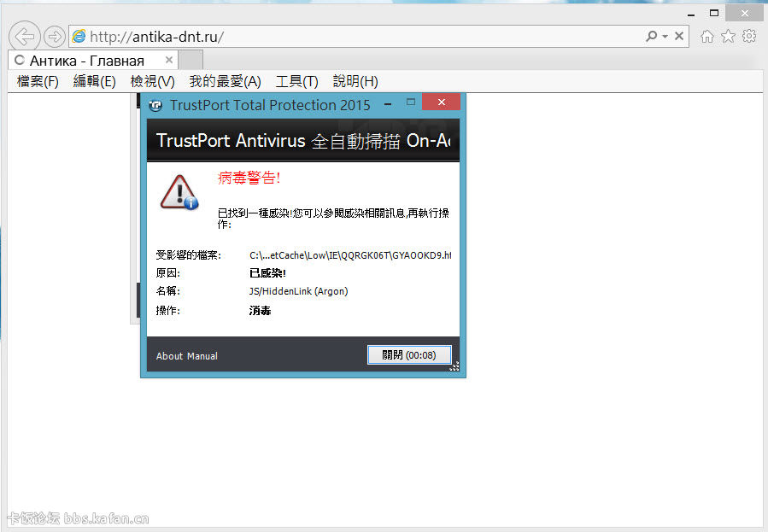Image resolution: width=768 pixels, height=532 pixels.
Task: Close the Internet Explorer window
Action: pos(744,14)
